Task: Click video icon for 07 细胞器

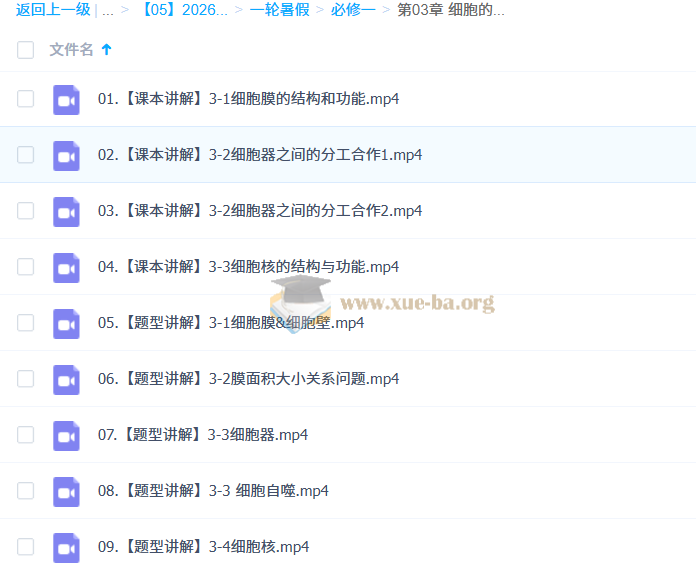Action: pyautogui.click(x=66, y=435)
